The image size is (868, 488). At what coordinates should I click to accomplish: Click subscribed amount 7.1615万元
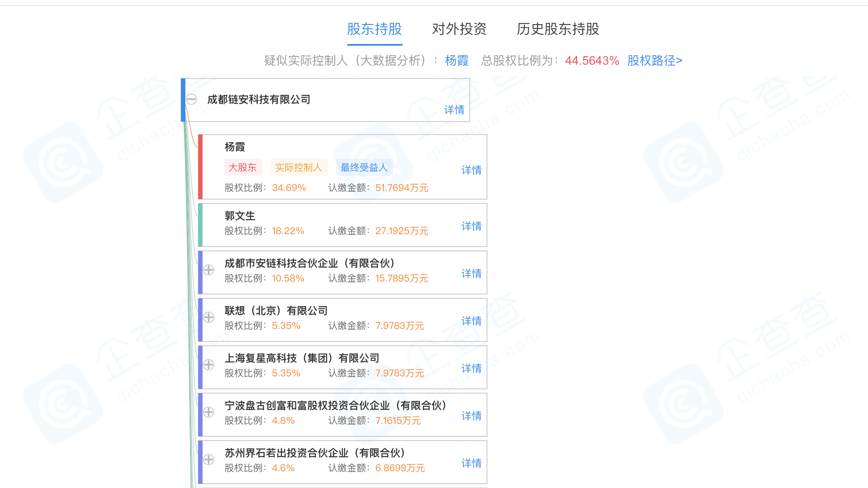click(x=398, y=421)
